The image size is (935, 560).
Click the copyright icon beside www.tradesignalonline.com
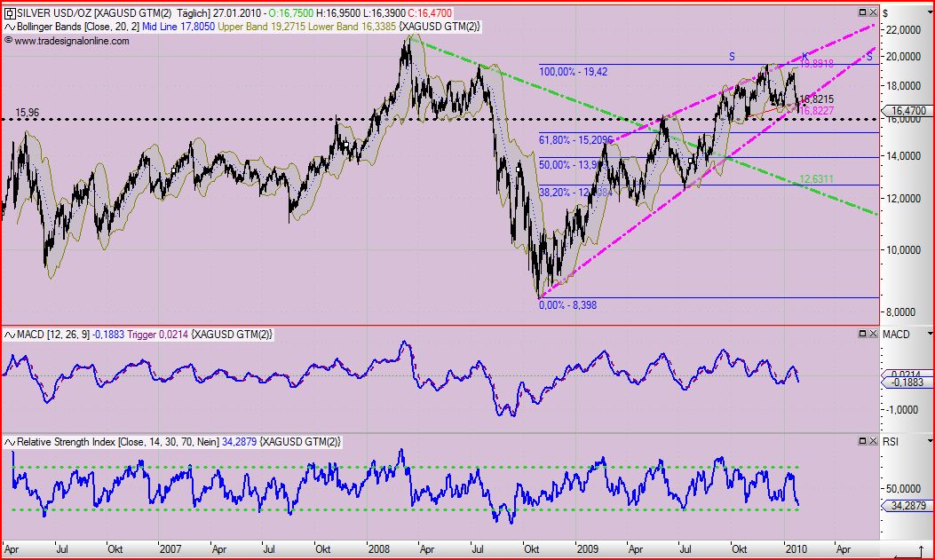tap(9, 40)
